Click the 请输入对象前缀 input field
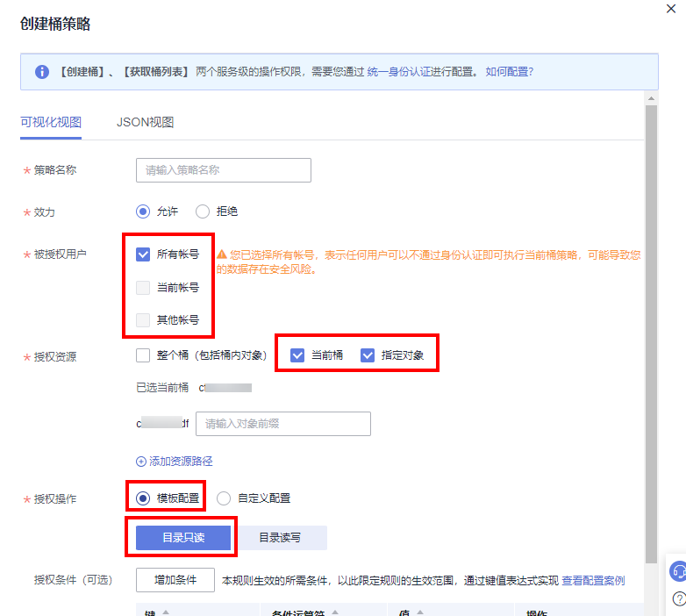The image size is (686, 616). pos(283,424)
